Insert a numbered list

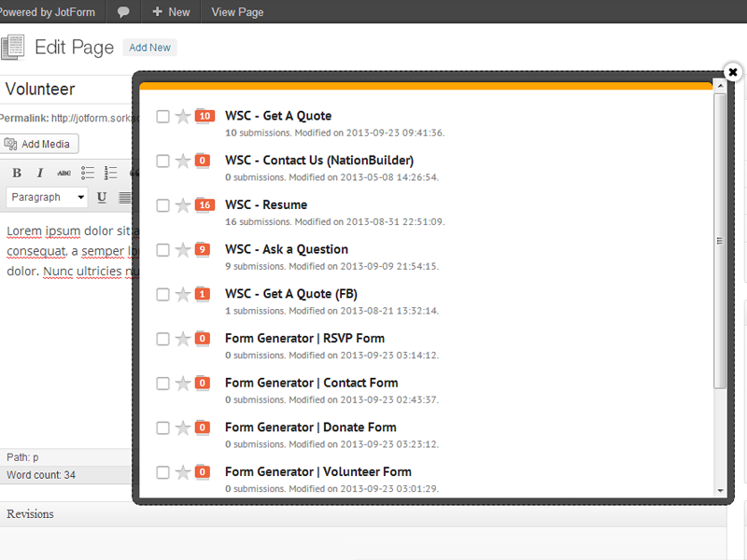click(x=111, y=173)
